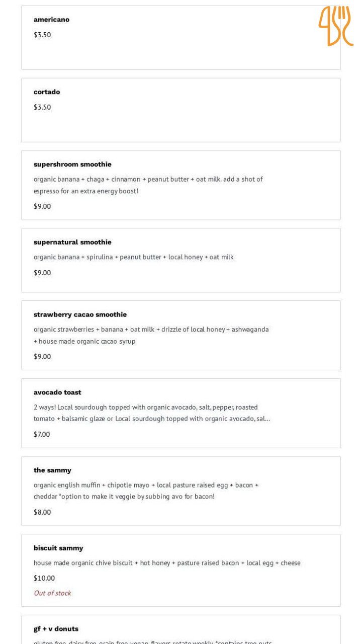Screen dimensions: 362x644
Task: Select the cortado item title
Action: 47,92
